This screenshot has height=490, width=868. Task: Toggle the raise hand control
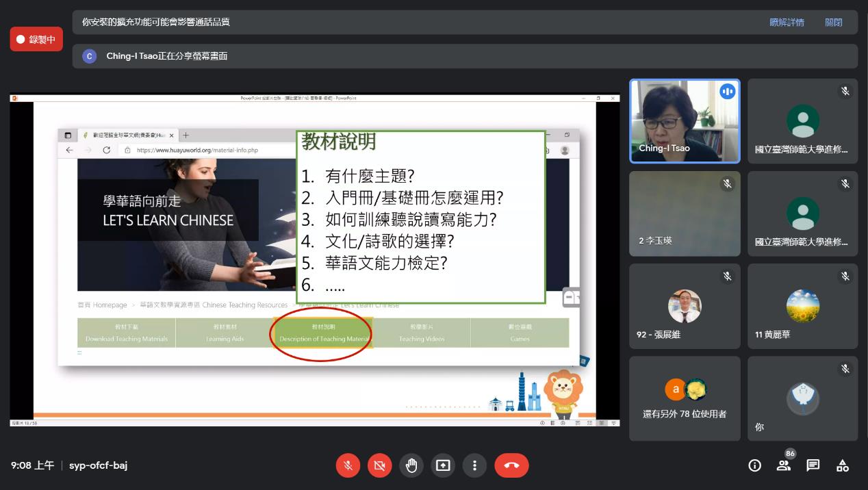[x=411, y=465]
